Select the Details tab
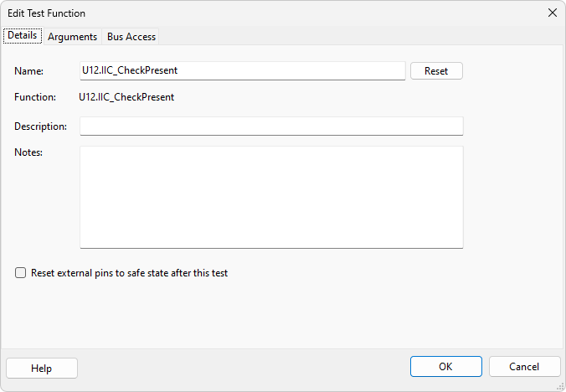Viewport: 566px width, 392px height. (23, 36)
